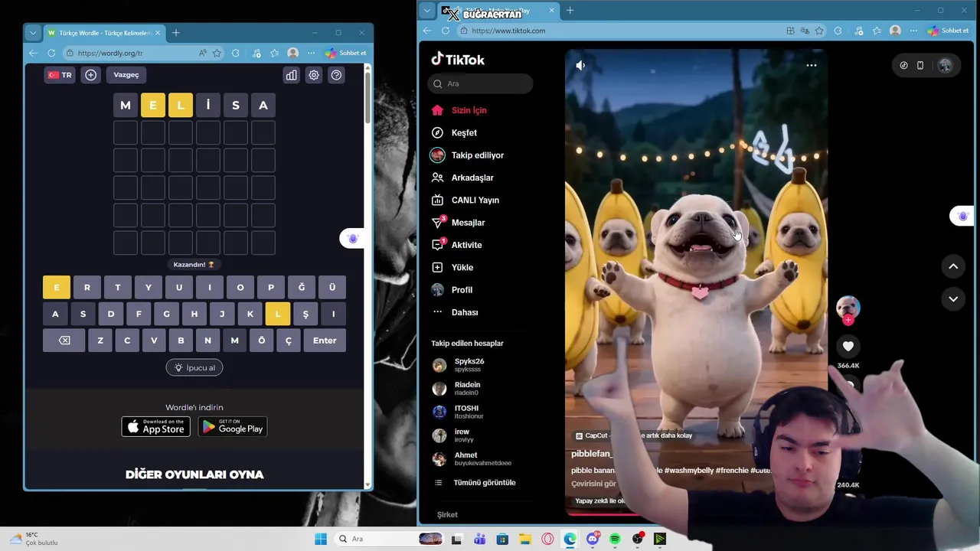The image size is (980, 551).
Task: Click the Enter key on Wordle keyboard
Action: pyautogui.click(x=325, y=341)
